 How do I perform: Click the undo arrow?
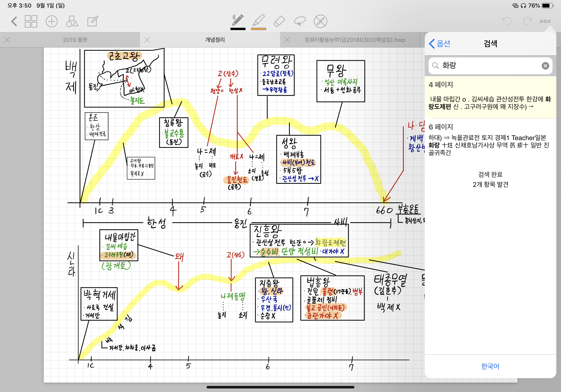pos(507,21)
